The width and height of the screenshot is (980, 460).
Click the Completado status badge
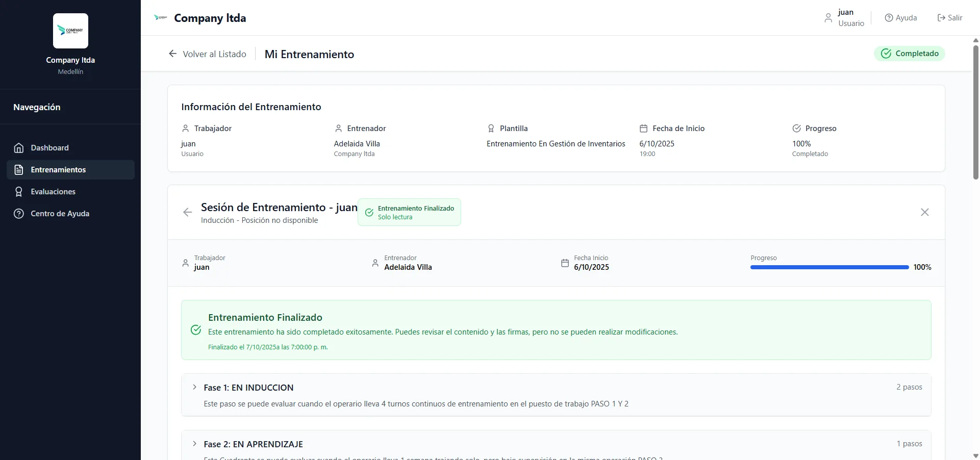pyautogui.click(x=909, y=54)
